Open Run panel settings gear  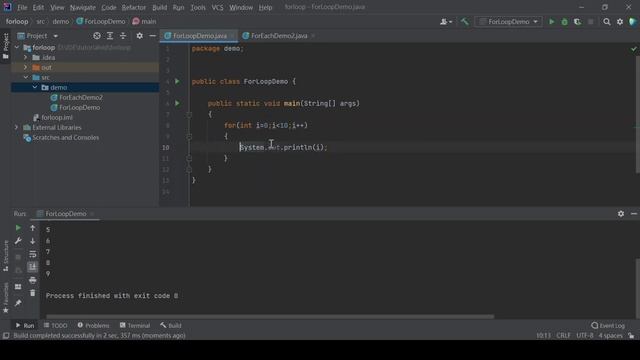point(621,213)
